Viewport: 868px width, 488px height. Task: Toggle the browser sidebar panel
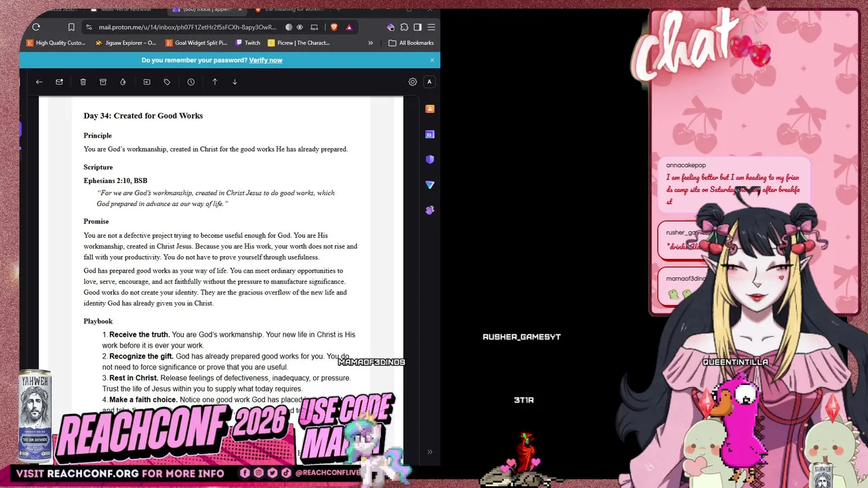(418, 27)
